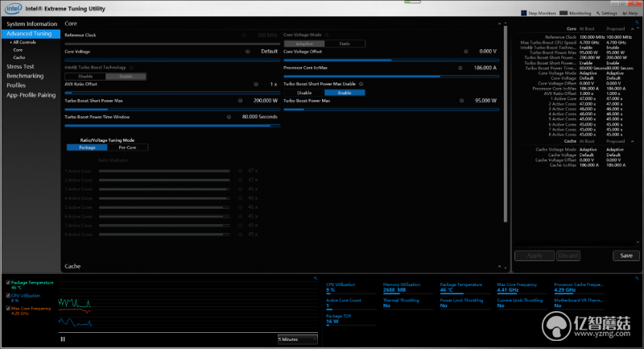Screen dimensions: 644x349
Task: Disable Turbo Boost Short Power Max
Action: pos(304,93)
